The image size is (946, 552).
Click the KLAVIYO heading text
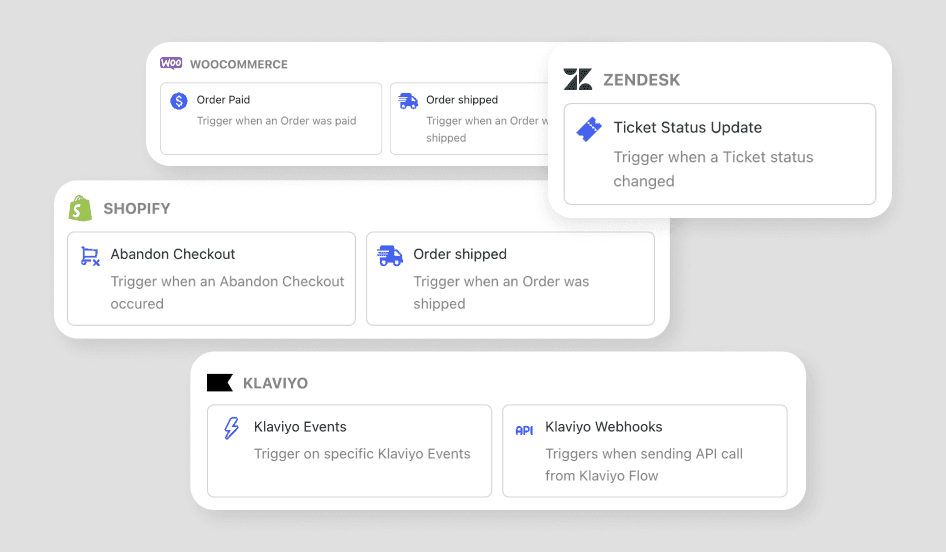tap(275, 383)
